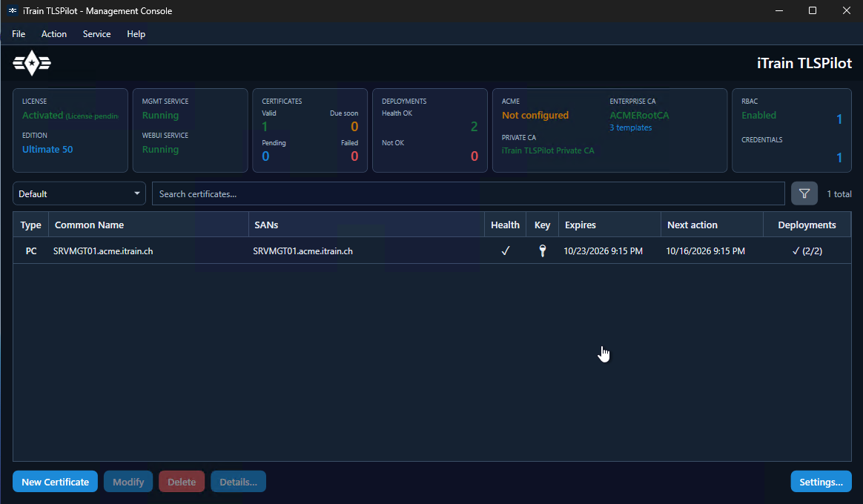The width and height of the screenshot is (863, 504).
Task: Click the Ultimate 50 edition text
Action: pos(47,149)
